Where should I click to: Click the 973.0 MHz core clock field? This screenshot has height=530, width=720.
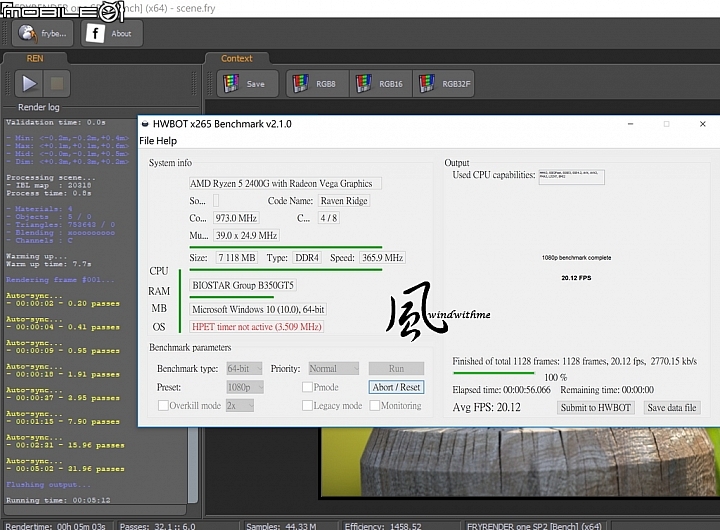pos(236,218)
